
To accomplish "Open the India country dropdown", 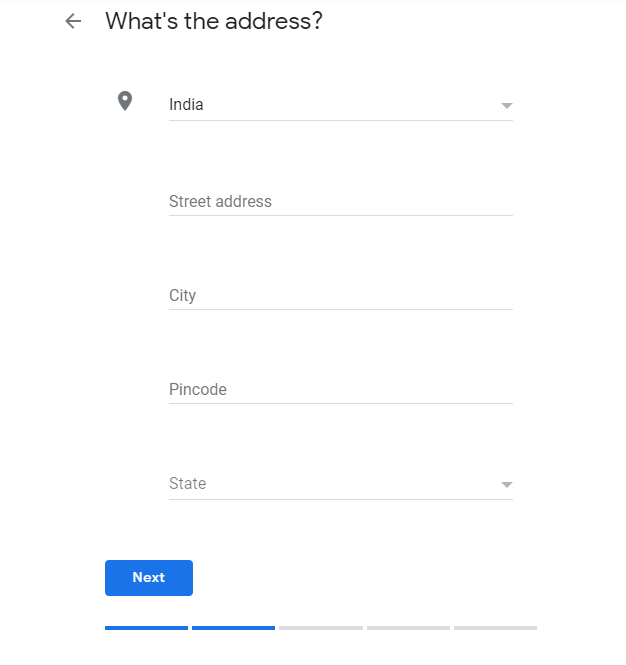I will tap(340, 105).
